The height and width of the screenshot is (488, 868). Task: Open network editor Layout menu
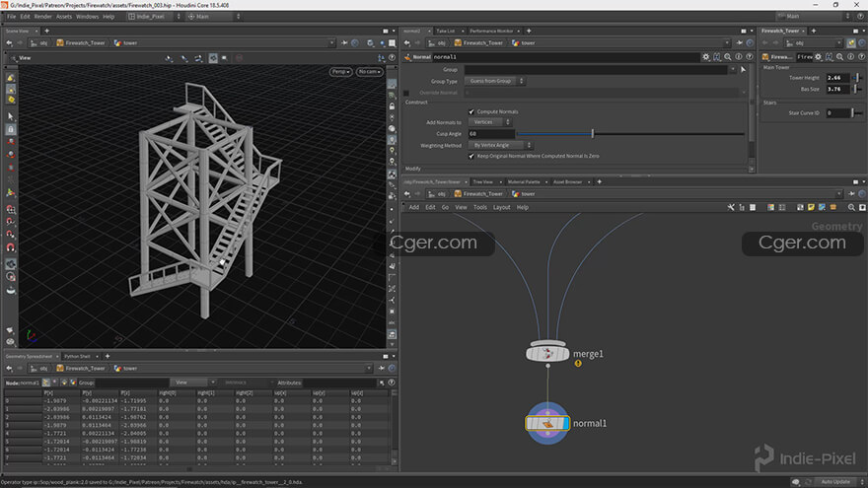[x=501, y=207]
